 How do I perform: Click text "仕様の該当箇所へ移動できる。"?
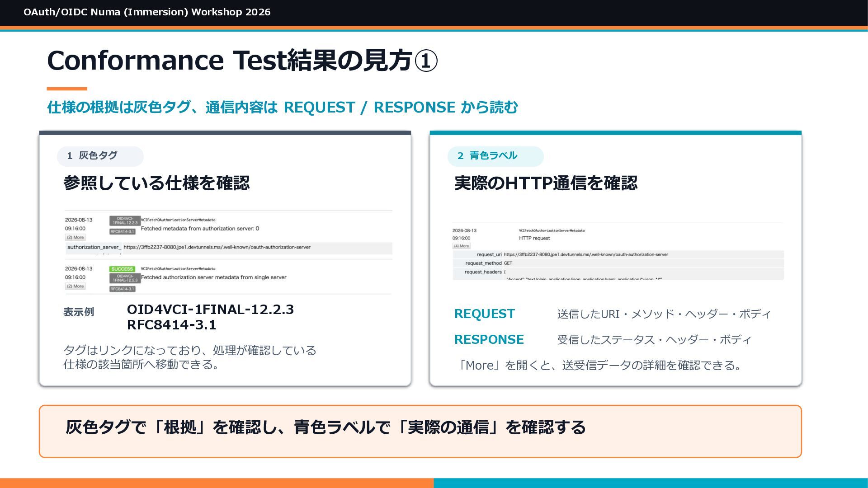point(143,364)
